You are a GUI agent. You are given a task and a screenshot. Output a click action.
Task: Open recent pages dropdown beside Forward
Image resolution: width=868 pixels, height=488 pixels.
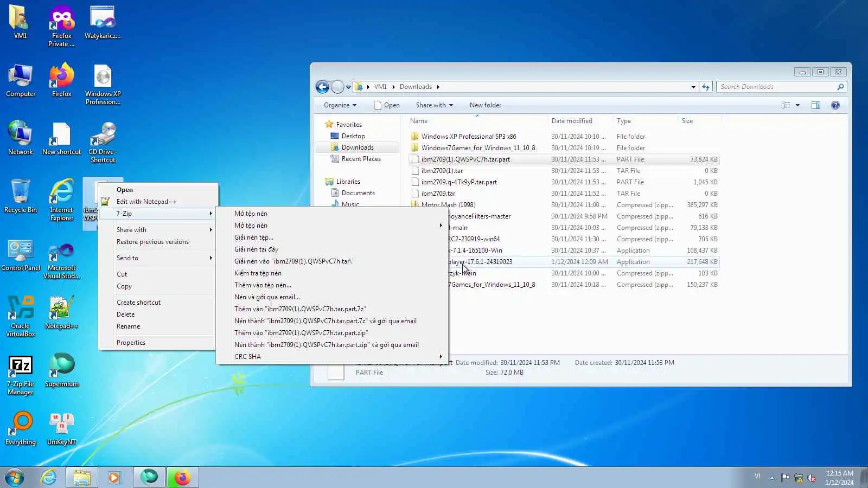coord(348,87)
